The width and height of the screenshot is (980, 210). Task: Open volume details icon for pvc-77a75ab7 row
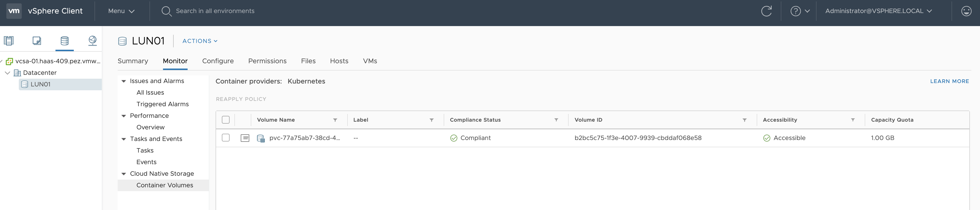pyautogui.click(x=245, y=138)
